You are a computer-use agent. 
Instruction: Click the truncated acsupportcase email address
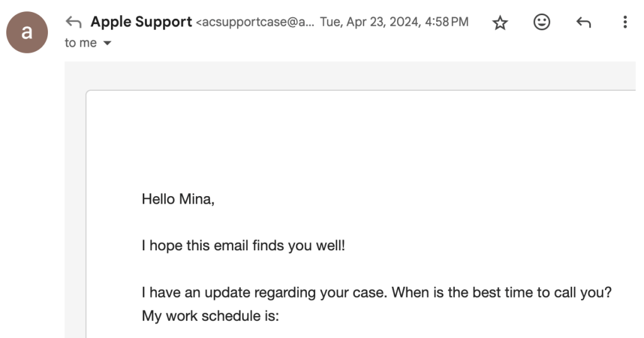coord(255,23)
